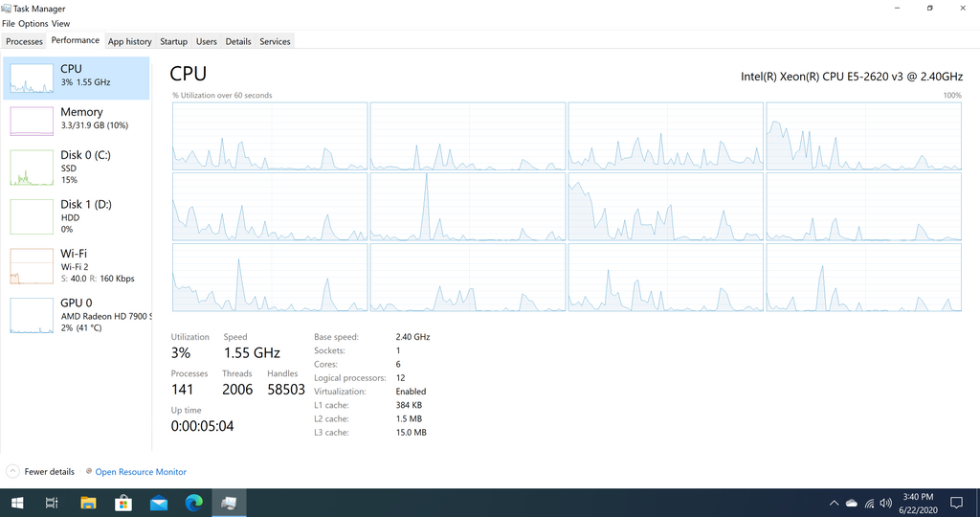Collapse with the Fewer details button
The image size is (980, 517).
pyautogui.click(x=40, y=471)
